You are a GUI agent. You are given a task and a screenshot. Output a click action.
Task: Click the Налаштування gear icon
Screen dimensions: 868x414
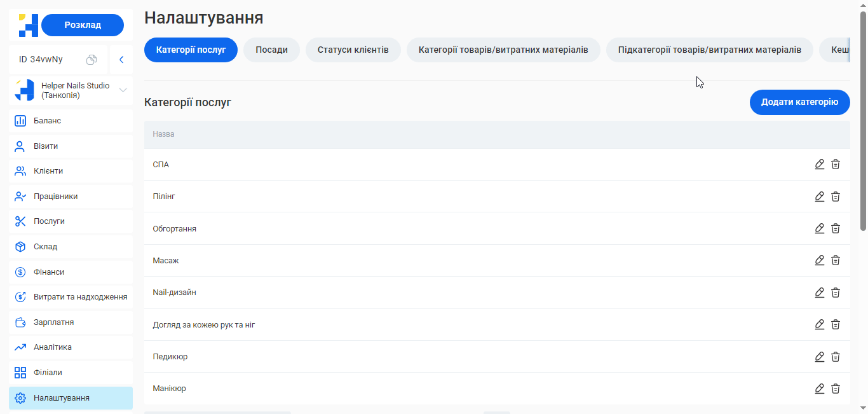(x=20, y=397)
